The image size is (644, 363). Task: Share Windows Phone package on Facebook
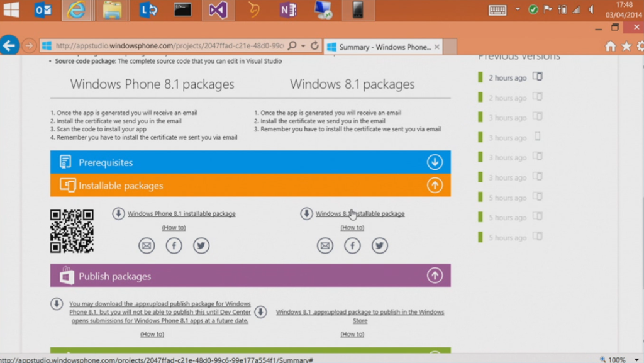point(174,245)
